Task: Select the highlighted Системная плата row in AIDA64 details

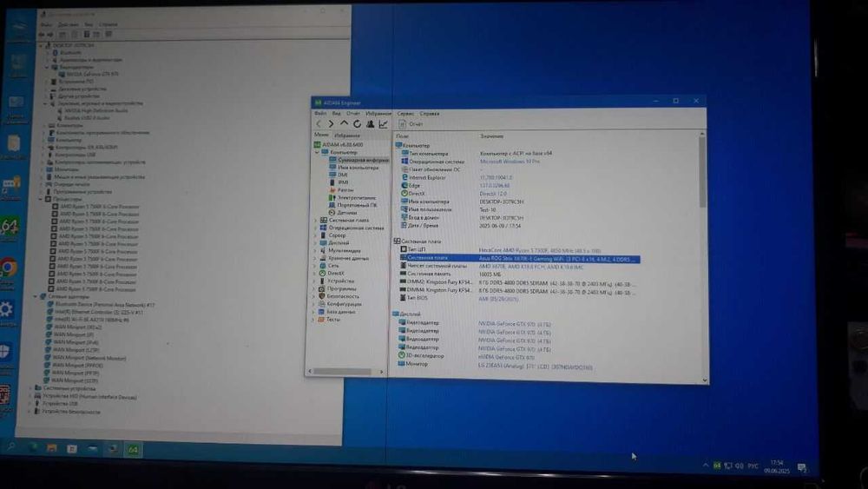Action: (520, 259)
